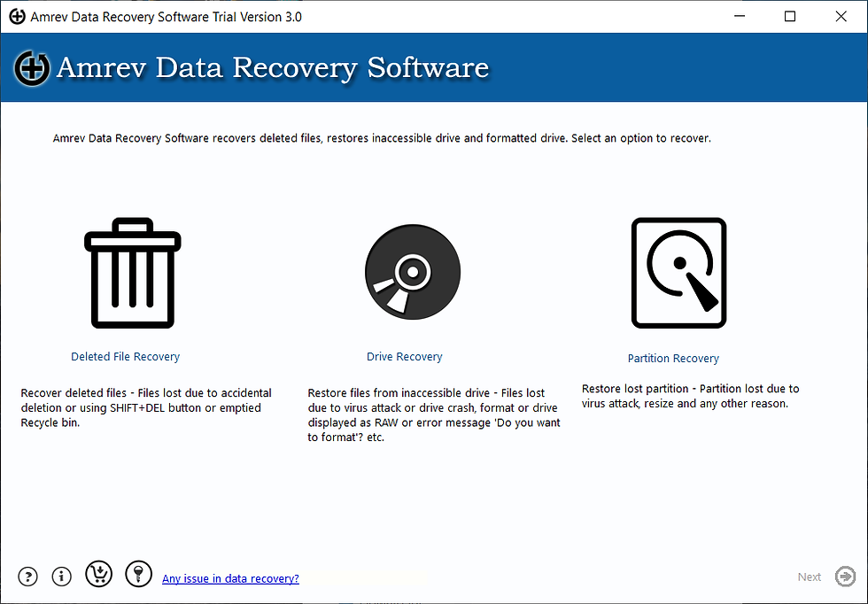The image size is (868, 604).
Task: Open help via the question mark icon
Action: [27, 577]
